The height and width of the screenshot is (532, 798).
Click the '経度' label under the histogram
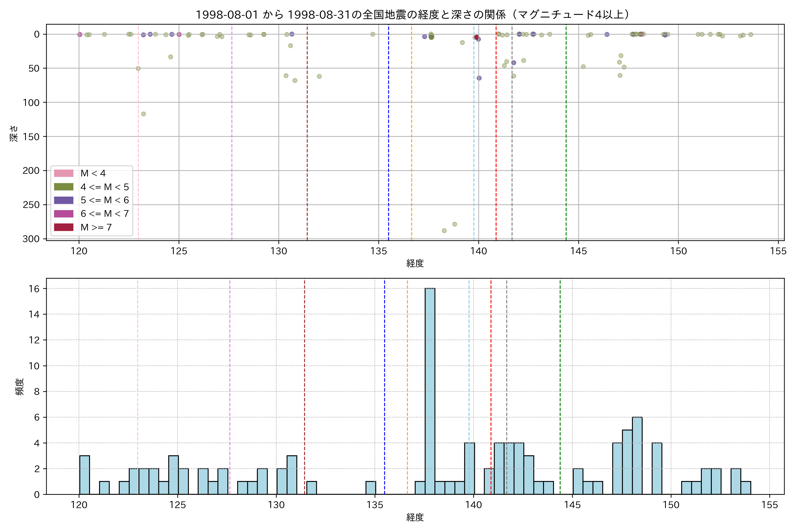(x=415, y=517)
